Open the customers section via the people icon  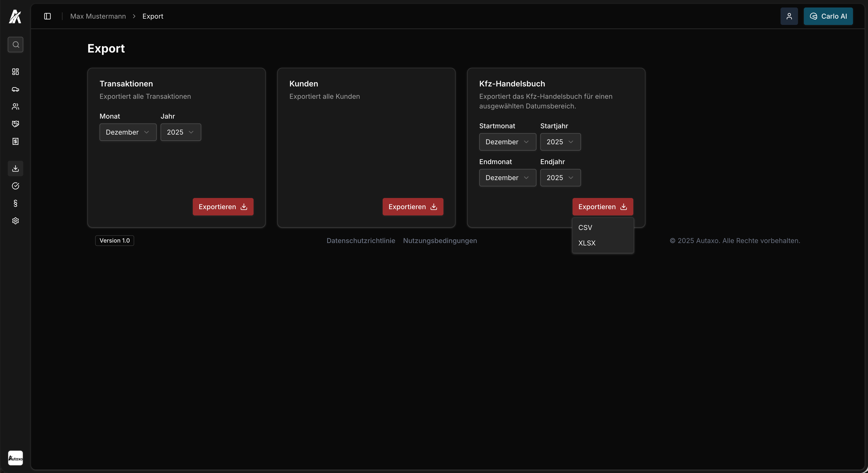(15, 107)
